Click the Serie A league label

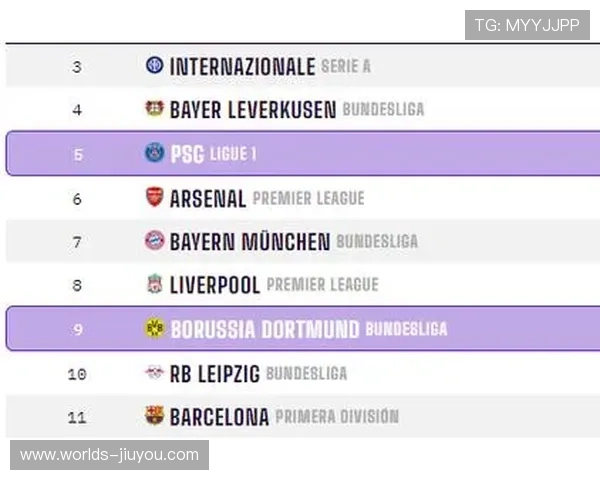tap(346, 67)
